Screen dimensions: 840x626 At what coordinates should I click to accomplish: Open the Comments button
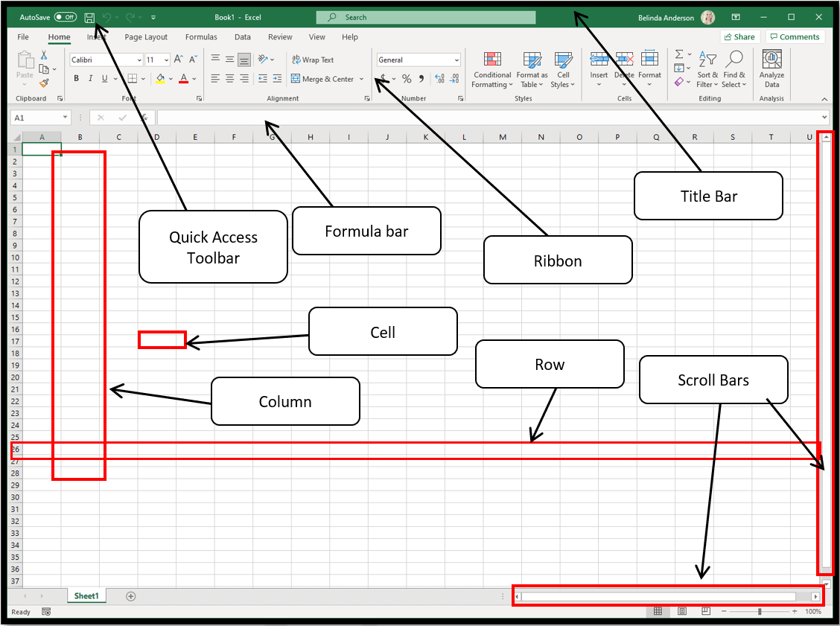coord(795,37)
